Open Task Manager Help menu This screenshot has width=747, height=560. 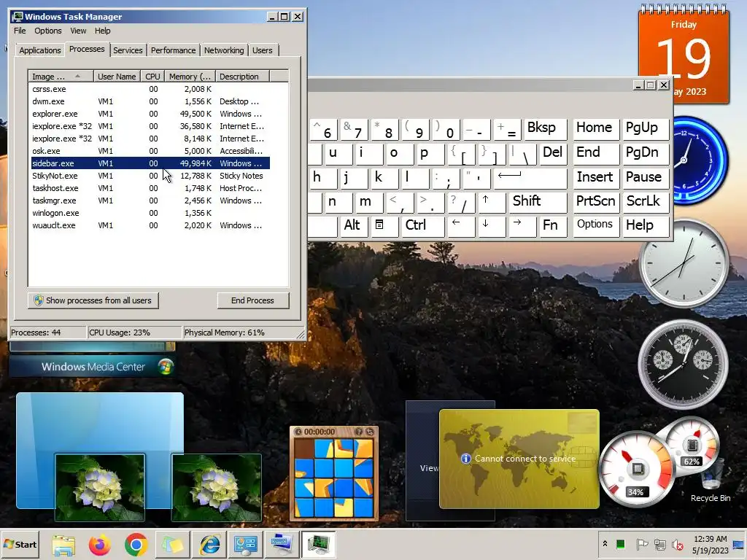(102, 31)
